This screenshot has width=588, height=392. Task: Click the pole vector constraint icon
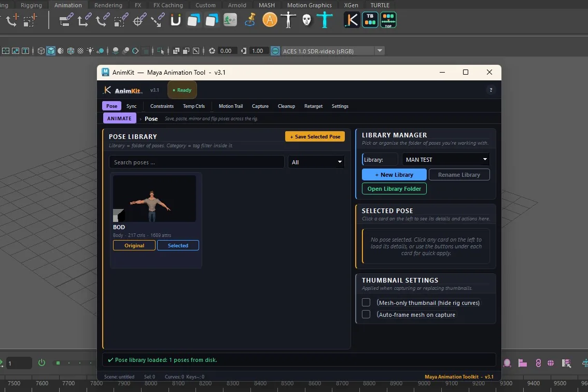click(158, 20)
